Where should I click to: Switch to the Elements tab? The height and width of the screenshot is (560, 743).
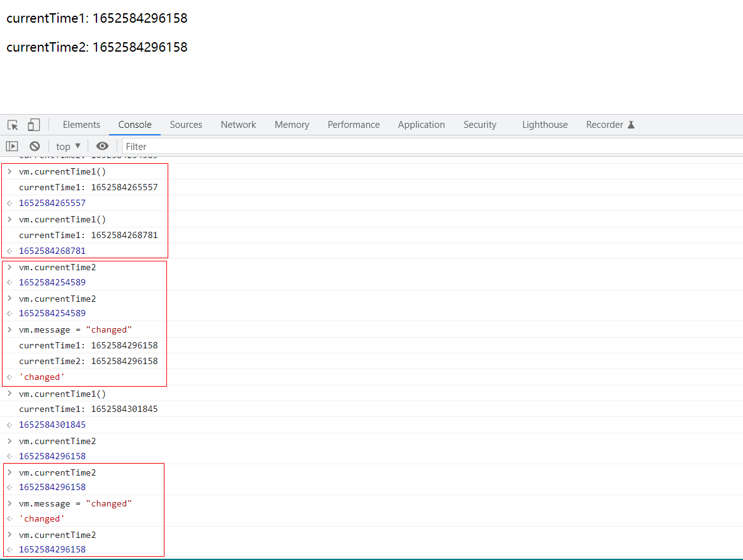coord(81,125)
